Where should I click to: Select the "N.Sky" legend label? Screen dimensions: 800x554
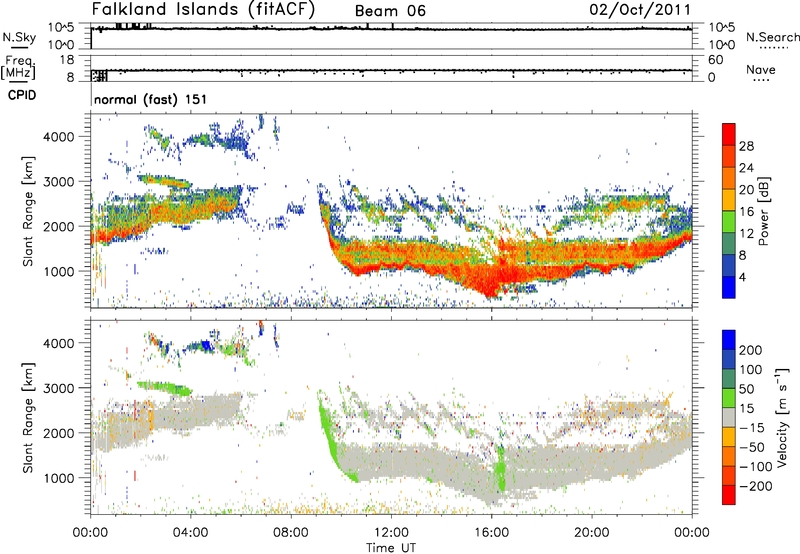19,37
